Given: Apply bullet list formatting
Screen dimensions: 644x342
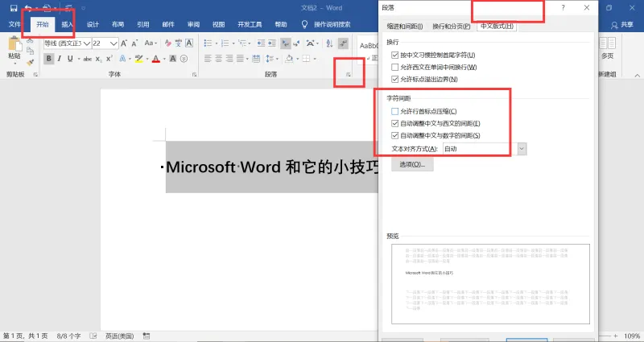Looking at the screenshot, I should [208, 43].
